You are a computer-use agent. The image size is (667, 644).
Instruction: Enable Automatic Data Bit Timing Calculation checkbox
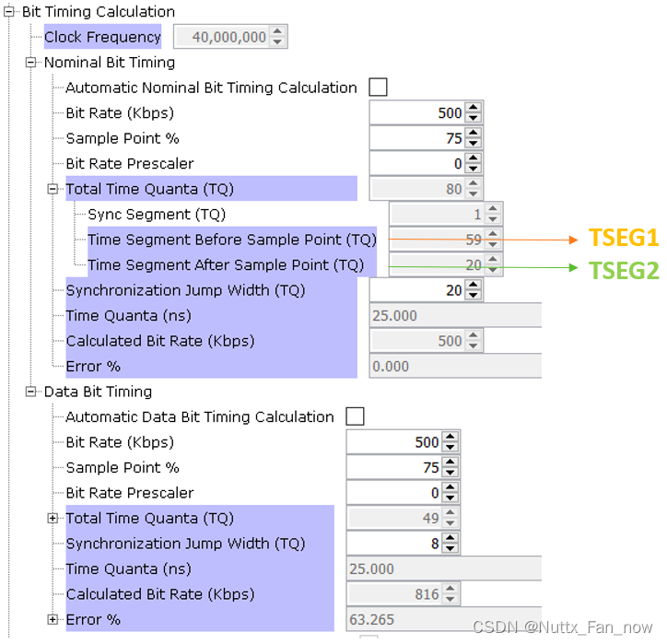[356, 416]
